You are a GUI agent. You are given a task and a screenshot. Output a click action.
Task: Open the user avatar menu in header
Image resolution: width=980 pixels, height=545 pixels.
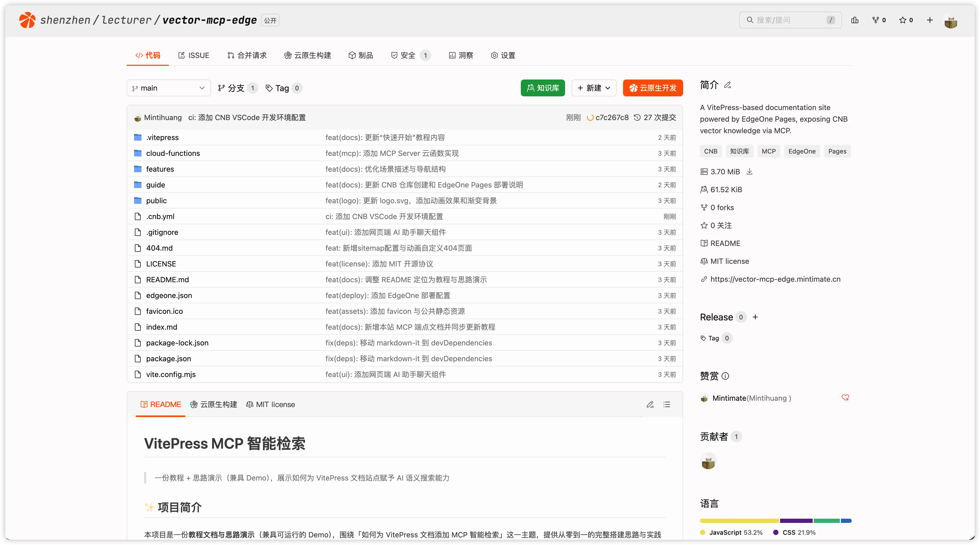tap(950, 21)
